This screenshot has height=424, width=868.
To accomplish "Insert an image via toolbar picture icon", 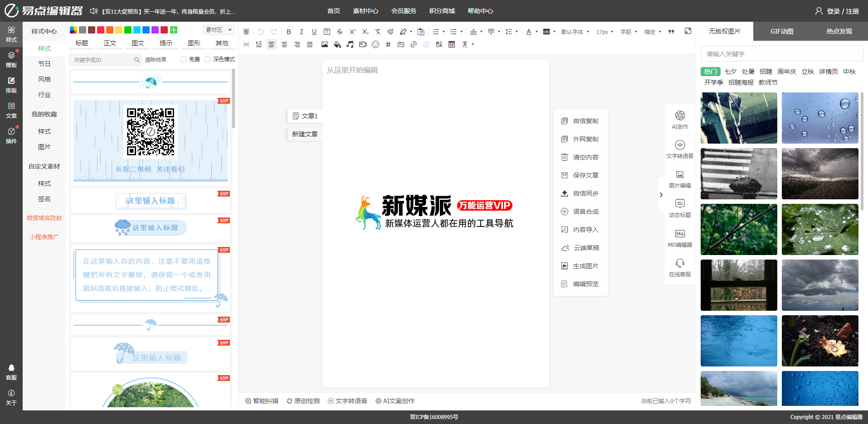I will (325, 44).
